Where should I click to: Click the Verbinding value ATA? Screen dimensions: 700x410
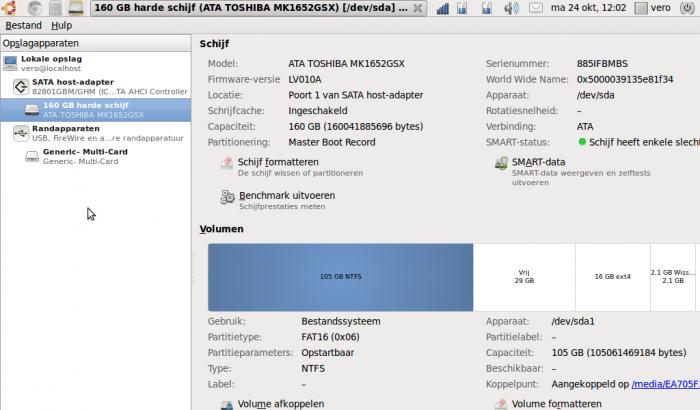tap(585, 126)
